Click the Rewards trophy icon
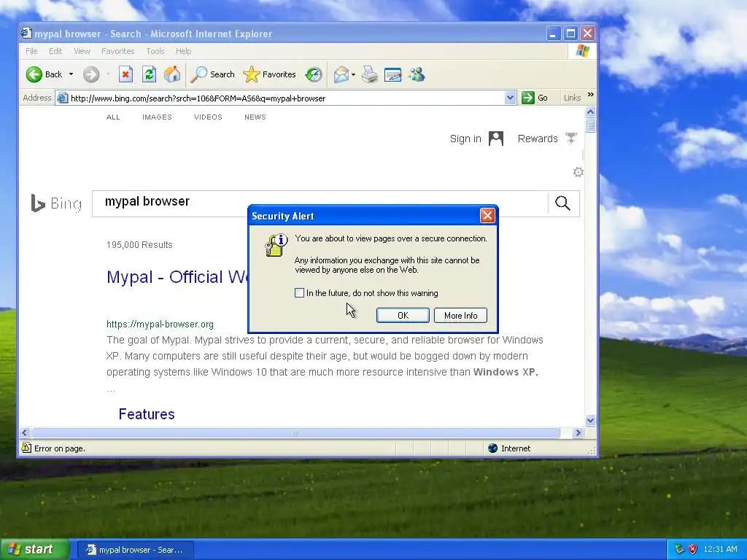Image resolution: width=747 pixels, height=560 pixels. click(570, 139)
